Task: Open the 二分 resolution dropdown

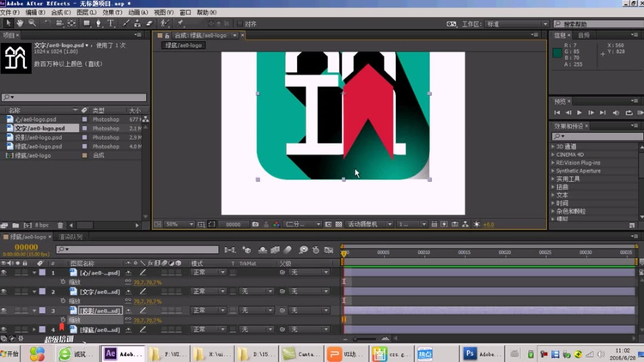Action: click(303, 225)
